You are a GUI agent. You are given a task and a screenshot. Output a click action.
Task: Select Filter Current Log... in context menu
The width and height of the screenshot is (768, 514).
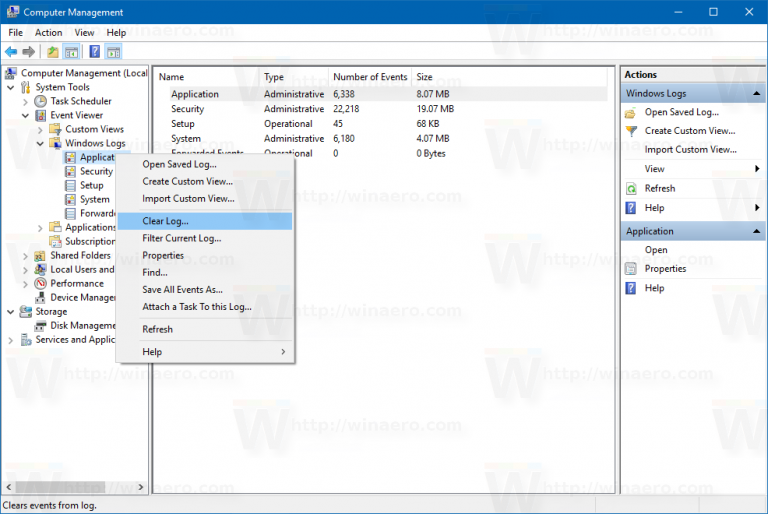point(181,238)
